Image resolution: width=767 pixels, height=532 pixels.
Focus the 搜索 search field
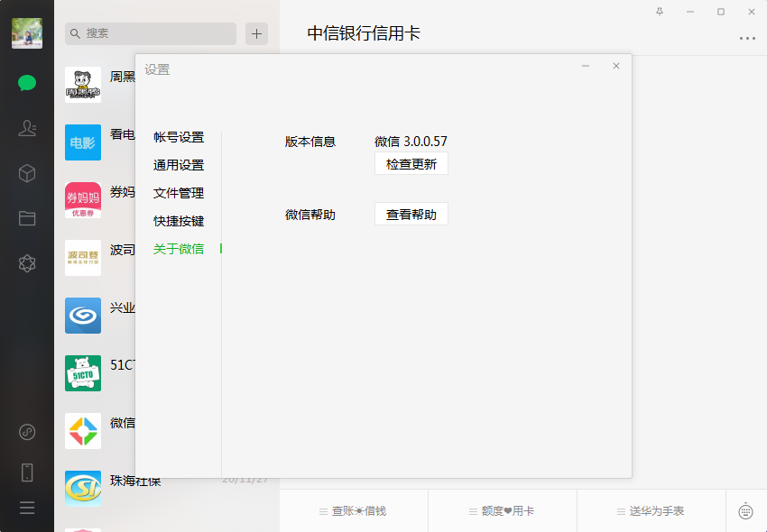pos(151,33)
